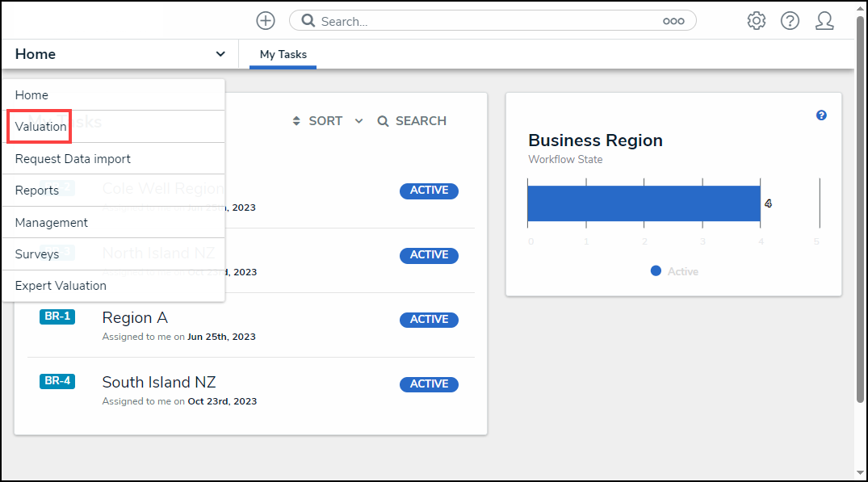Image resolution: width=868 pixels, height=482 pixels.
Task: Click the Region A assigned date text
Action: (x=178, y=337)
